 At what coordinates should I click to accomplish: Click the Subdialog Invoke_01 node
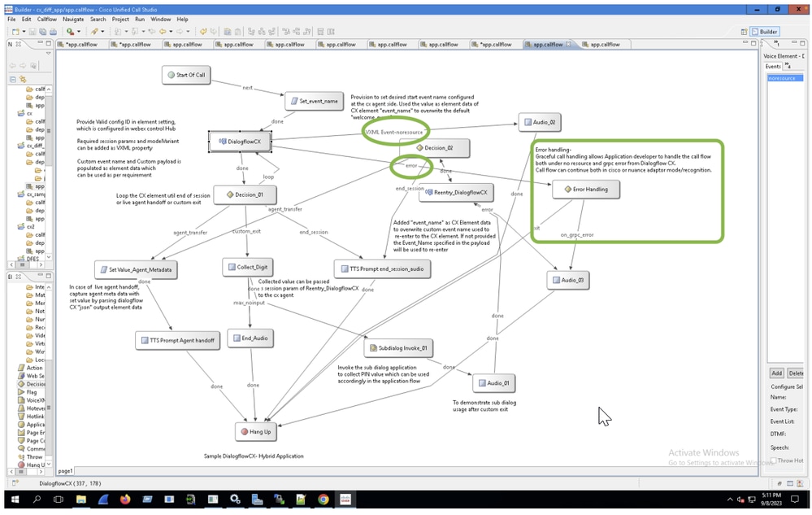tap(398, 348)
